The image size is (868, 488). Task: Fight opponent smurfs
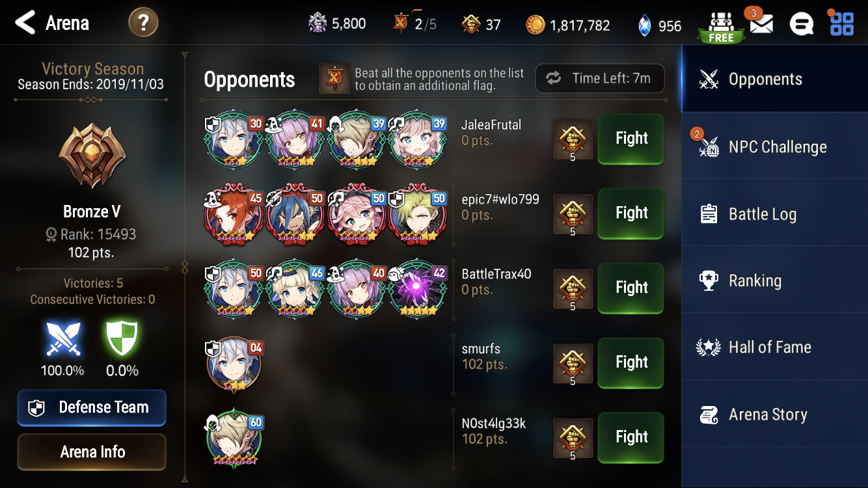(x=631, y=362)
